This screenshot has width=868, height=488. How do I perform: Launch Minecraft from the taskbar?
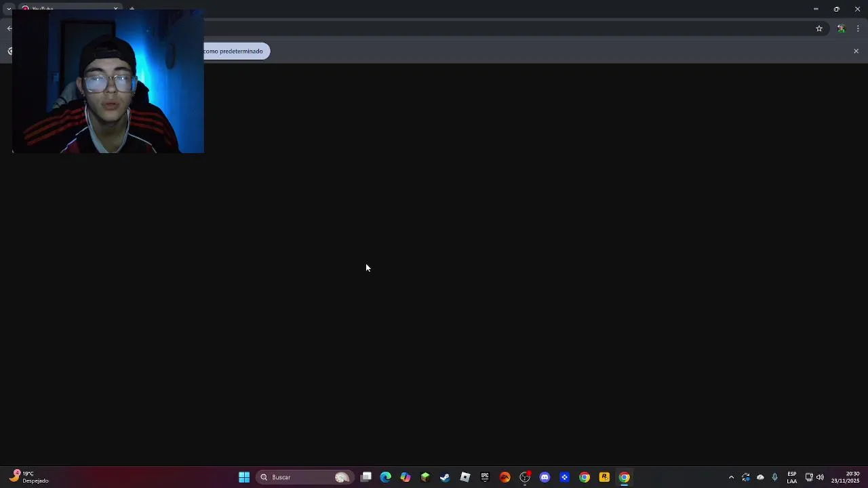425,477
